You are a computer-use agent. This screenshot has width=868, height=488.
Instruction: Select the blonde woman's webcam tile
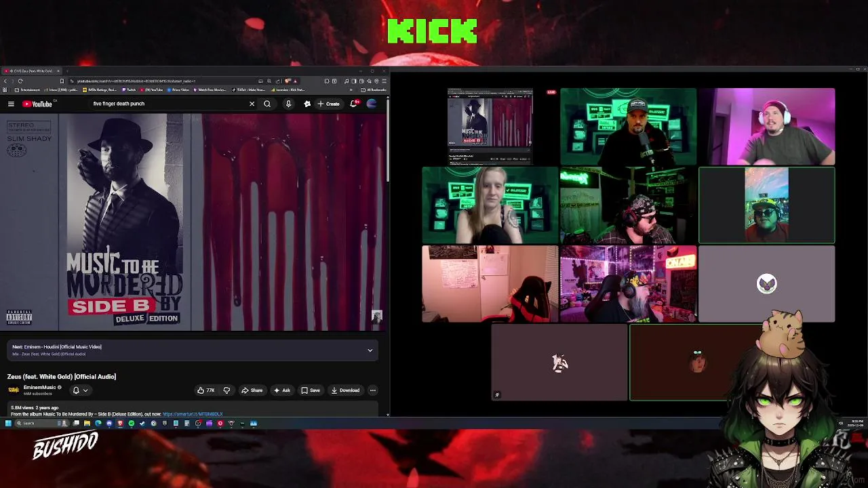(x=490, y=205)
